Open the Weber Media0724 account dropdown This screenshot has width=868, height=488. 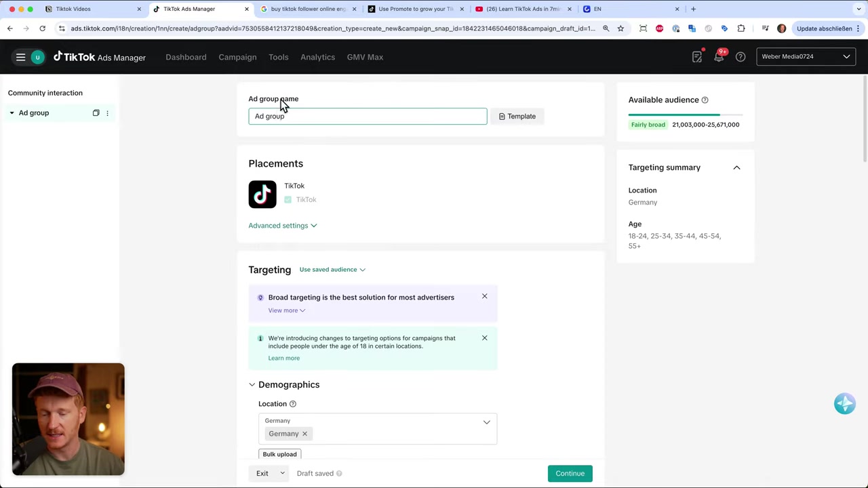tap(806, 57)
